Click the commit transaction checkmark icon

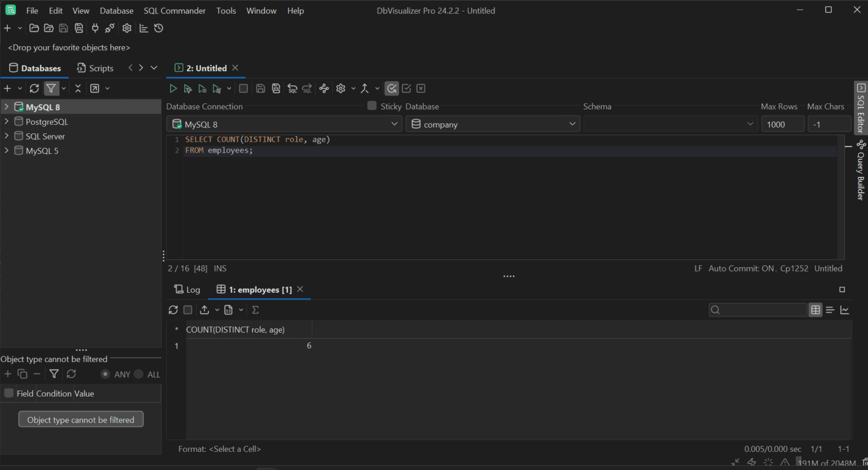point(406,89)
